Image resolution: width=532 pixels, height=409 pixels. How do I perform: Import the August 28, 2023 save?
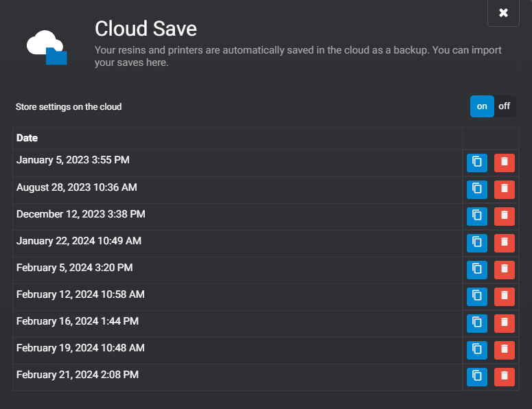pyautogui.click(x=476, y=189)
